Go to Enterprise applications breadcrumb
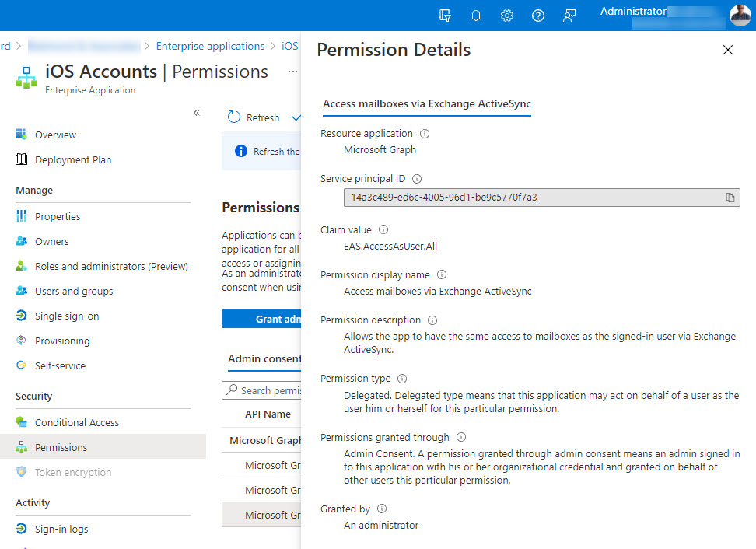756x549 pixels. tap(210, 47)
